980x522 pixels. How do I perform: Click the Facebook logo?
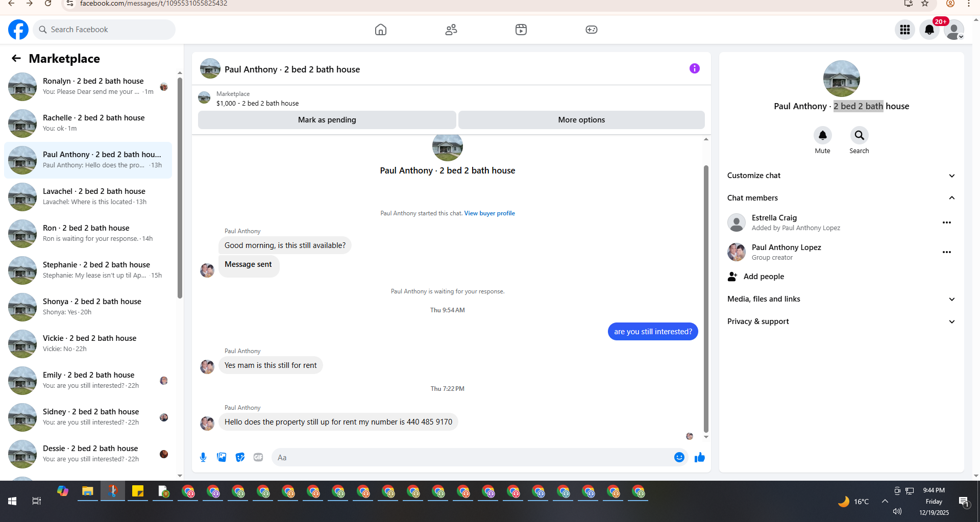point(18,30)
